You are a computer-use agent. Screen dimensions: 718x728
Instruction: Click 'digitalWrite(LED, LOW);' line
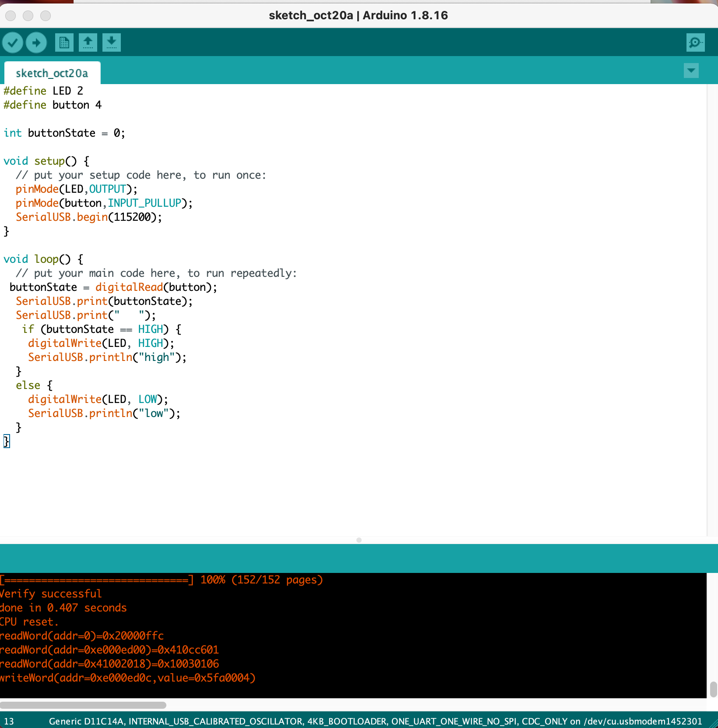pos(98,399)
